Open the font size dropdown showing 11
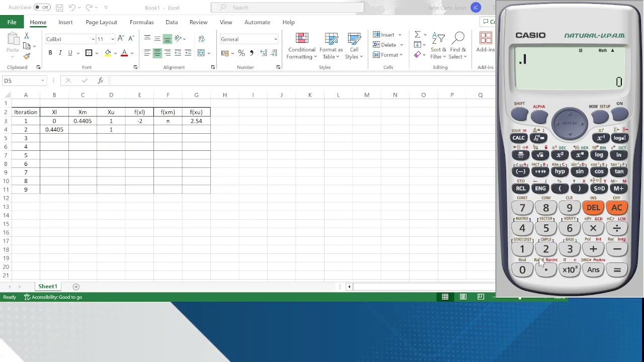Image resolution: width=644 pixels, height=362 pixels. click(113, 39)
